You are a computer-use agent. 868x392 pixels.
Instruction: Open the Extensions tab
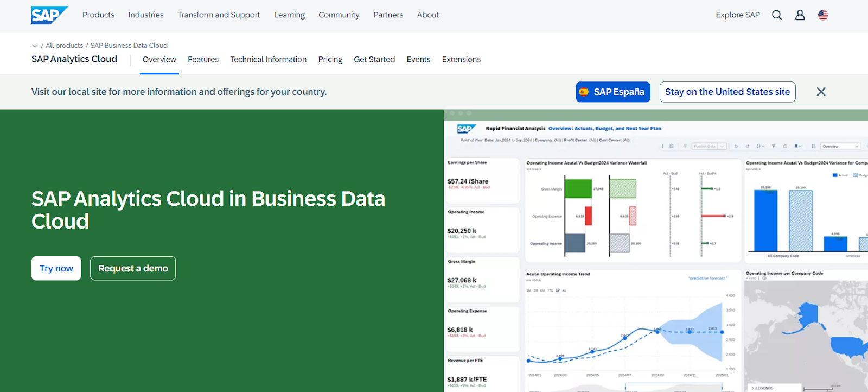(462, 60)
